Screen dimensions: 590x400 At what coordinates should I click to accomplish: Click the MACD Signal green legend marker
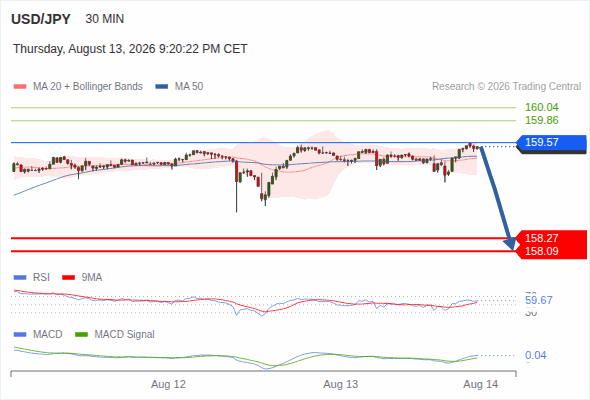[x=81, y=335]
